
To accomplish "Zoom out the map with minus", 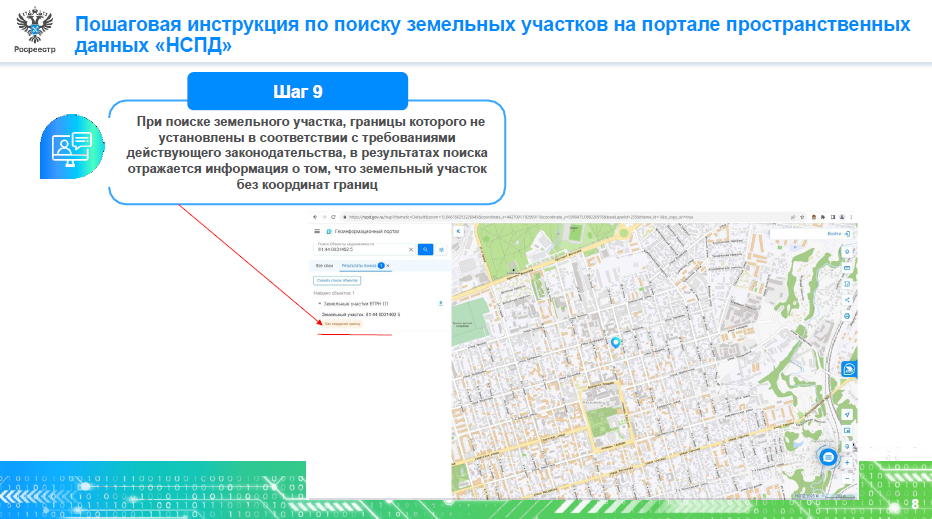I will click(847, 479).
